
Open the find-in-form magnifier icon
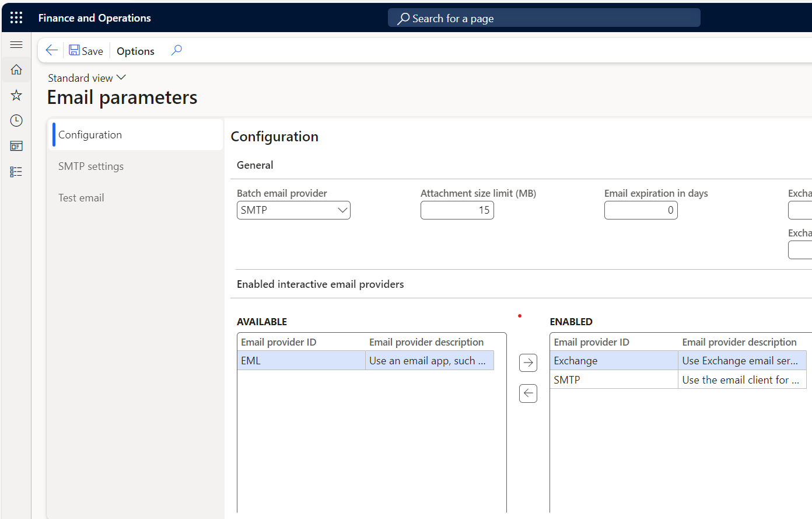point(176,50)
